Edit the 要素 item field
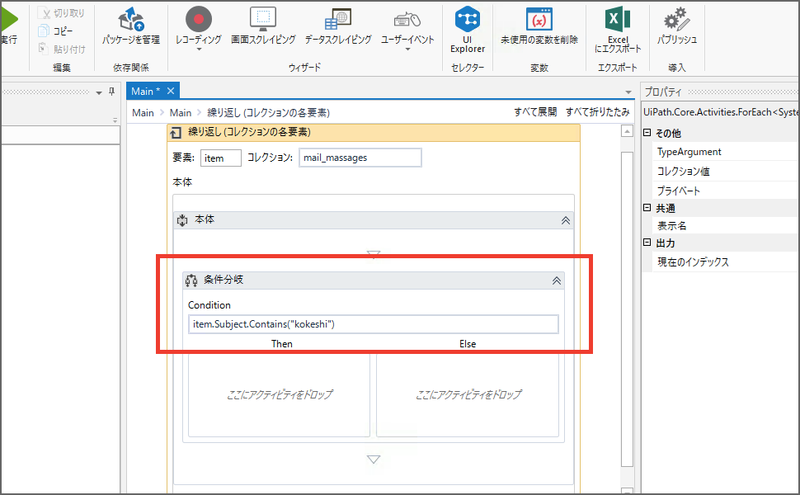This screenshot has width=800, height=495. pos(221,158)
